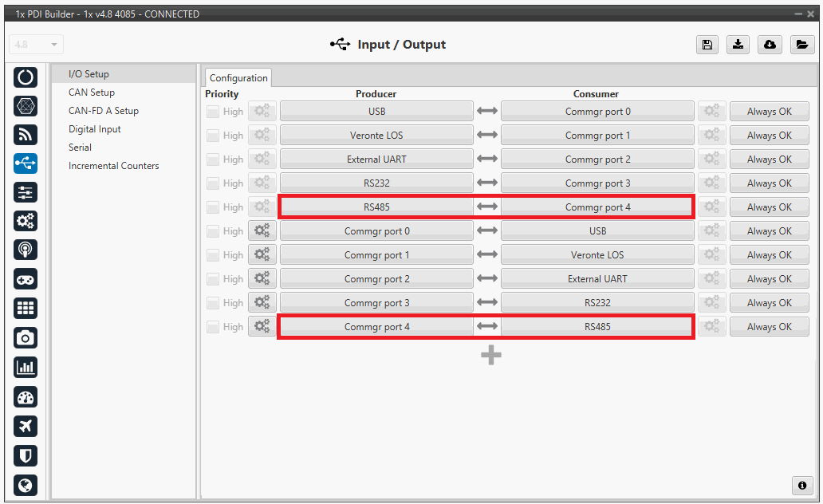This screenshot has width=823, height=504.
Task: Add a new row with plus icon
Action: click(491, 356)
